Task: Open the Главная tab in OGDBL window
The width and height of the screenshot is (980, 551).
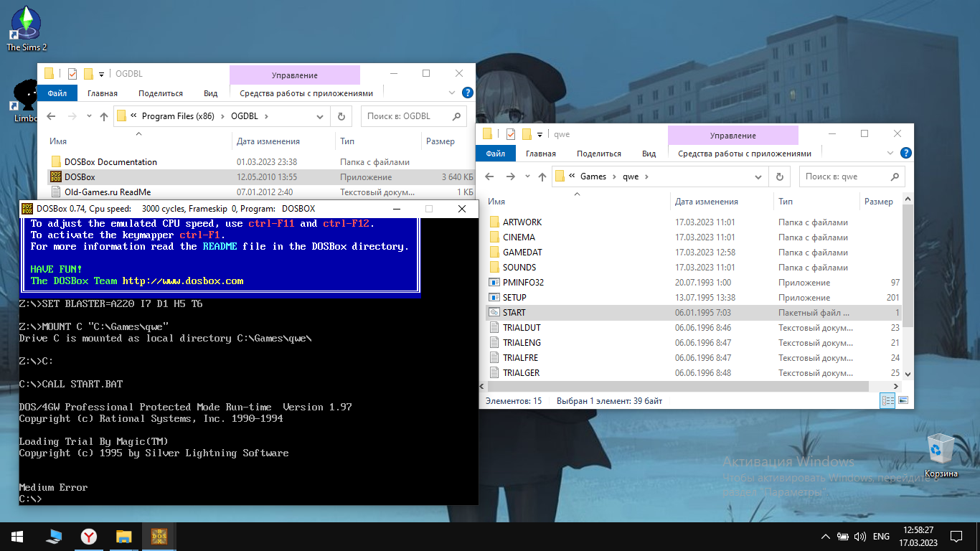Action: pos(103,93)
